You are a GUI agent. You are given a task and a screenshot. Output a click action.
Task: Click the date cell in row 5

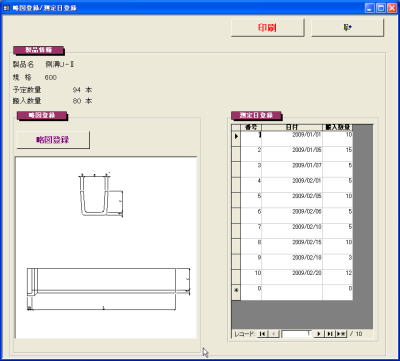[x=292, y=200]
